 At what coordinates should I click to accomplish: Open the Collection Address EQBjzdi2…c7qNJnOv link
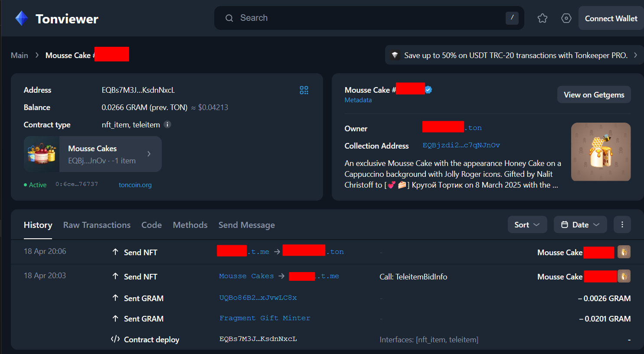[461, 145]
